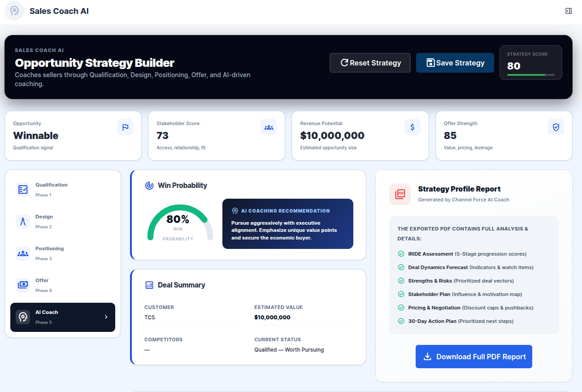Open the Design Phase 2 step
Viewport: 582px width, 392px height.
click(x=63, y=222)
